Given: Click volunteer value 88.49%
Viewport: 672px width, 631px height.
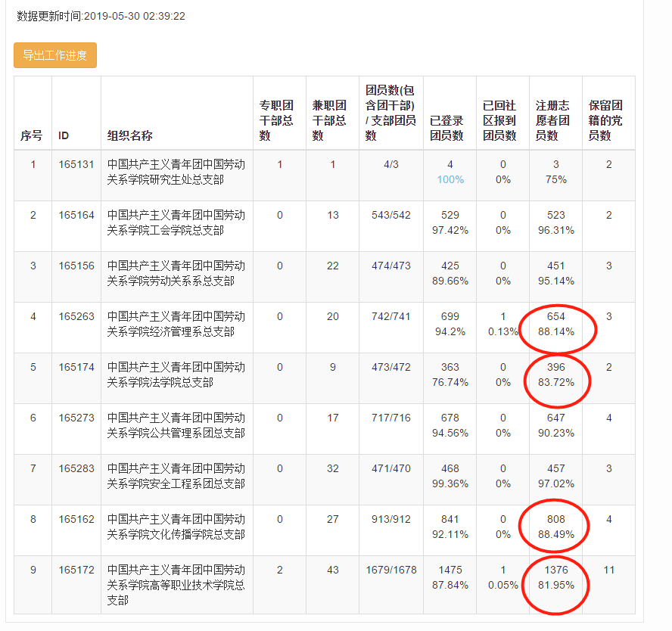Looking at the screenshot, I should [x=556, y=534].
